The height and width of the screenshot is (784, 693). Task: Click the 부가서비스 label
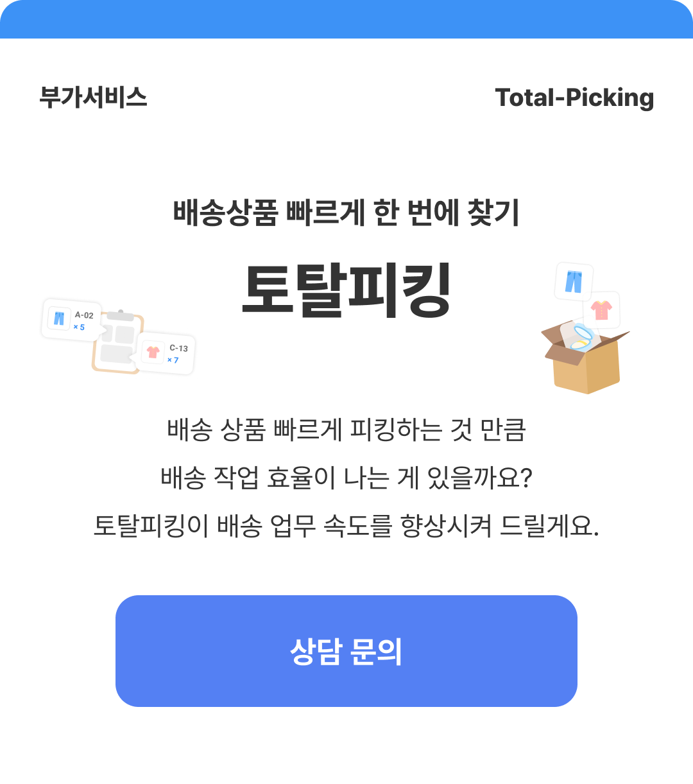point(93,98)
